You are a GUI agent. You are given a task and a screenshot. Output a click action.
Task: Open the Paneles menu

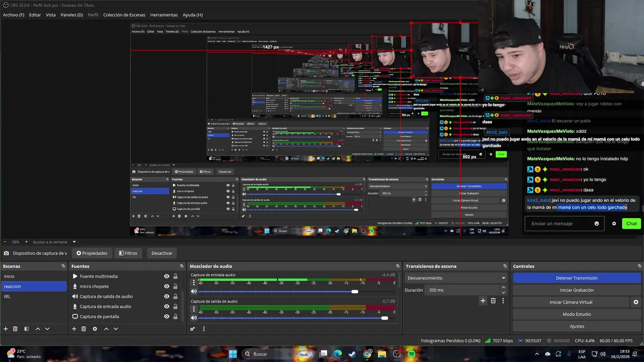pyautogui.click(x=72, y=15)
